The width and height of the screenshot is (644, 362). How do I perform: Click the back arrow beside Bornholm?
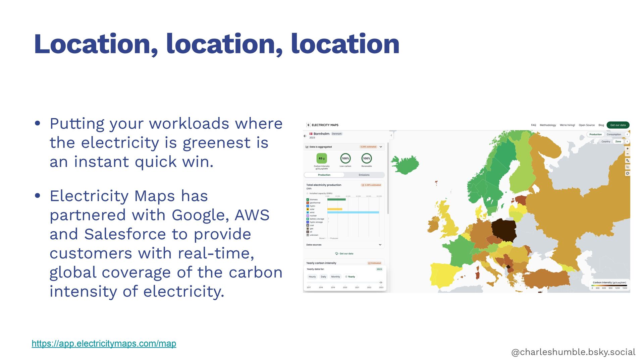coord(305,136)
